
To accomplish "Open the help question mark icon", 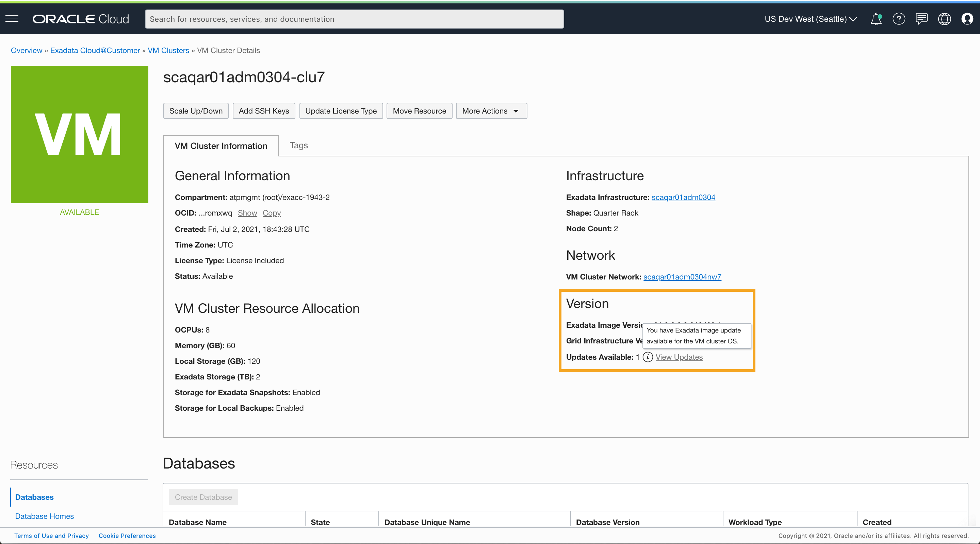I will click(899, 19).
